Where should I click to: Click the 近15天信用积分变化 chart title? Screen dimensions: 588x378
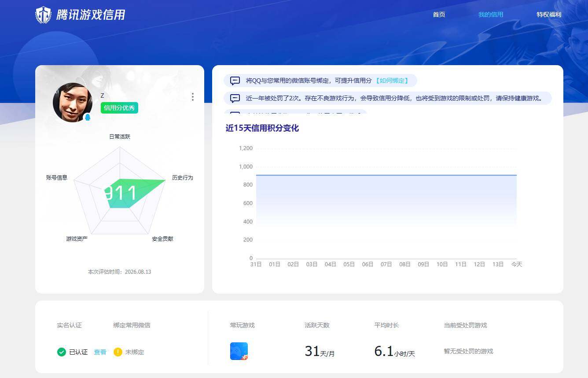262,128
